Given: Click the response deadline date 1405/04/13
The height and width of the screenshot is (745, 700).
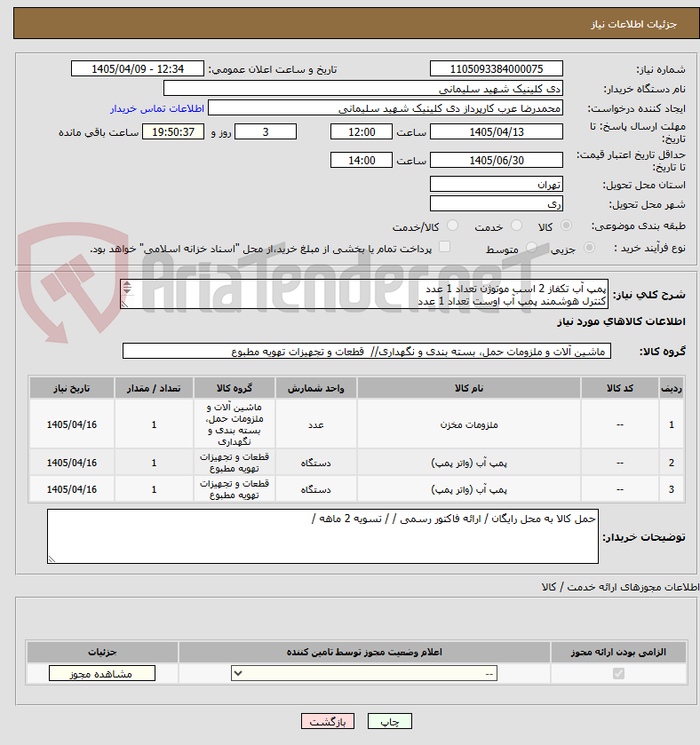Looking at the screenshot, I should coord(497,132).
